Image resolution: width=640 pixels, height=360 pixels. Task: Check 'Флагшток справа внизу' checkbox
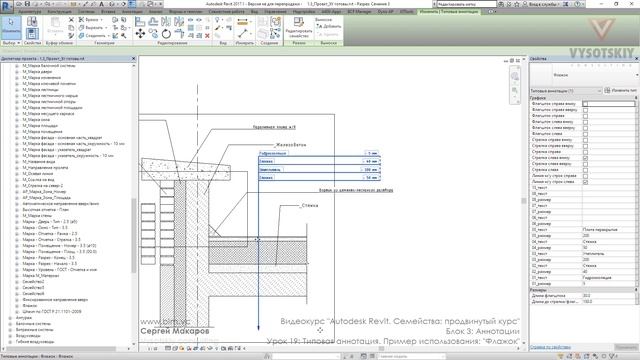click(585, 104)
